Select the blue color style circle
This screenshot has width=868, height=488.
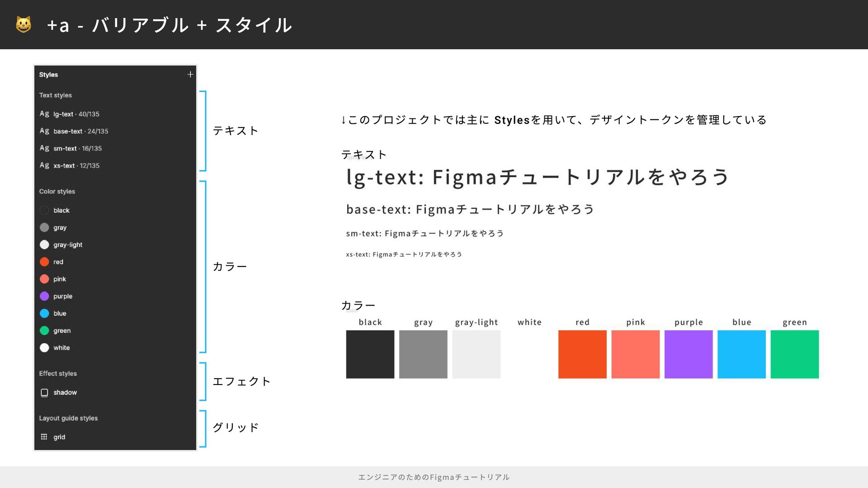click(x=44, y=314)
